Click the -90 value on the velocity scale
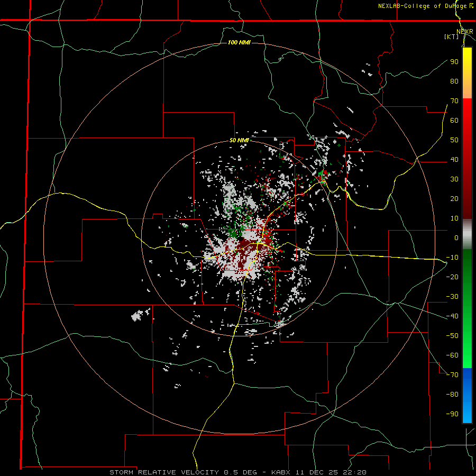This screenshot has width=476, height=476. tap(452, 414)
